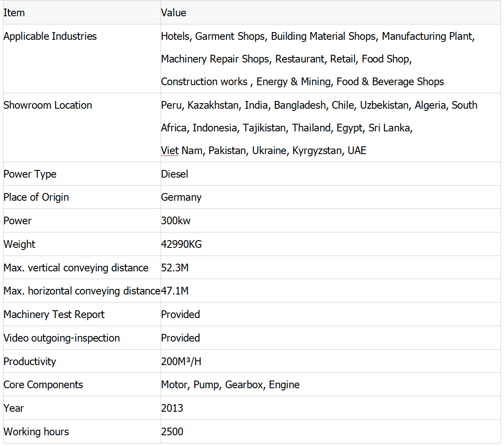Click 'Provided' in the Video outgoing-inspection row
Screen dimensions: 504x446
tap(180, 338)
